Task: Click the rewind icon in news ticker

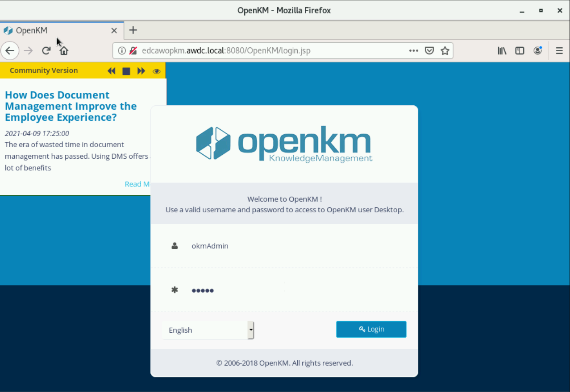Action: (x=112, y=71)
